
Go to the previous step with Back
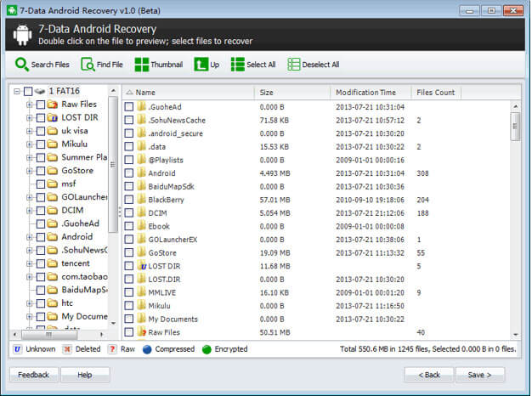[429, 375]
